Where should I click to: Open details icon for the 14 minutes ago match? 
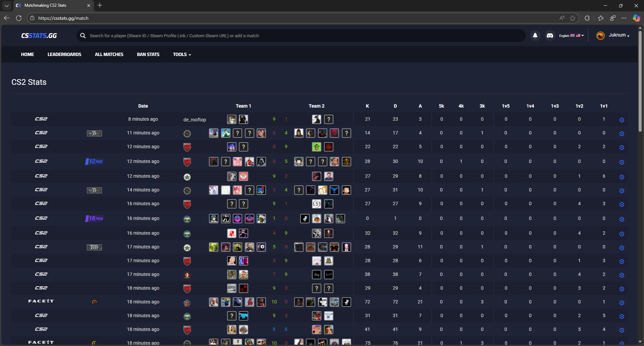tap(622, 191)
